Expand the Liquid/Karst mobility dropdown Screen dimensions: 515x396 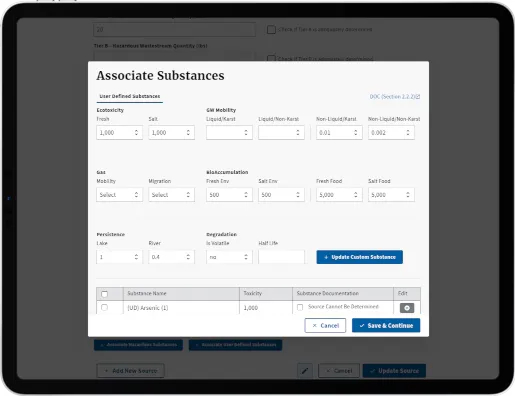point(229,132)
